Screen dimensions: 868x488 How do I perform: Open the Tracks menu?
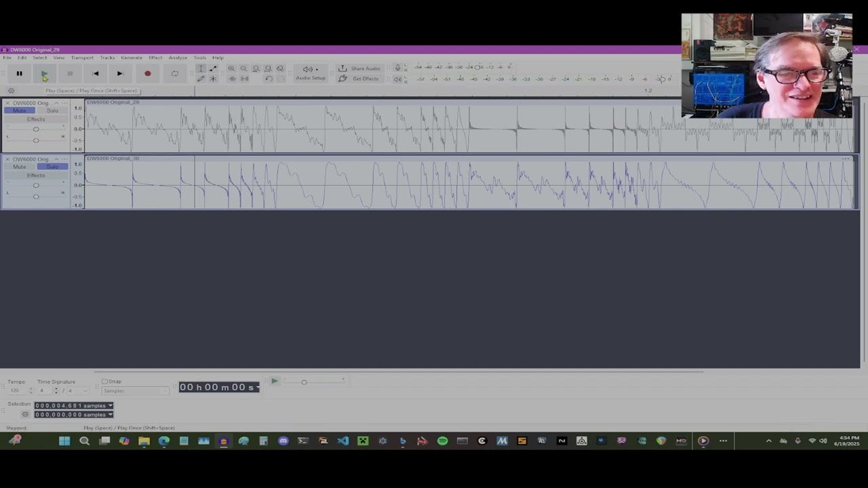(107, 58)
